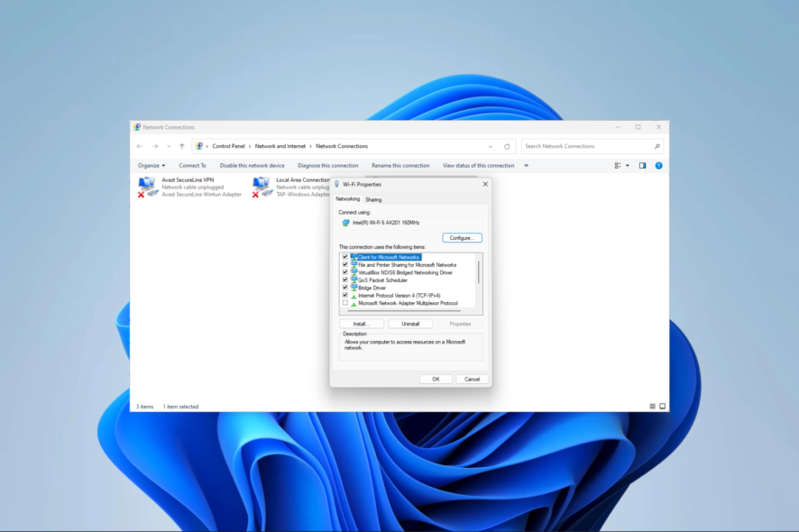Image resolution: width=799 pixels, height=532 pixels.
Task: Expand the view options dropdown arrow
Action: tap(628, 166)
